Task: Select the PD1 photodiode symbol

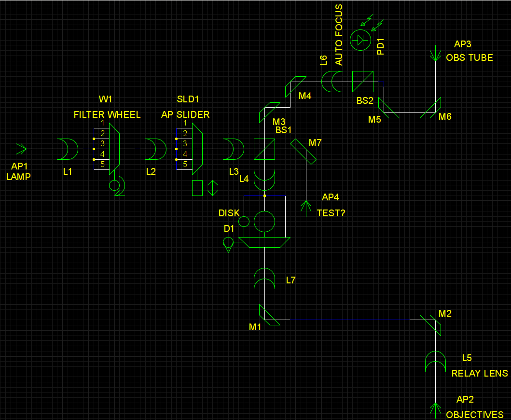Action: [x=360, y=41]
